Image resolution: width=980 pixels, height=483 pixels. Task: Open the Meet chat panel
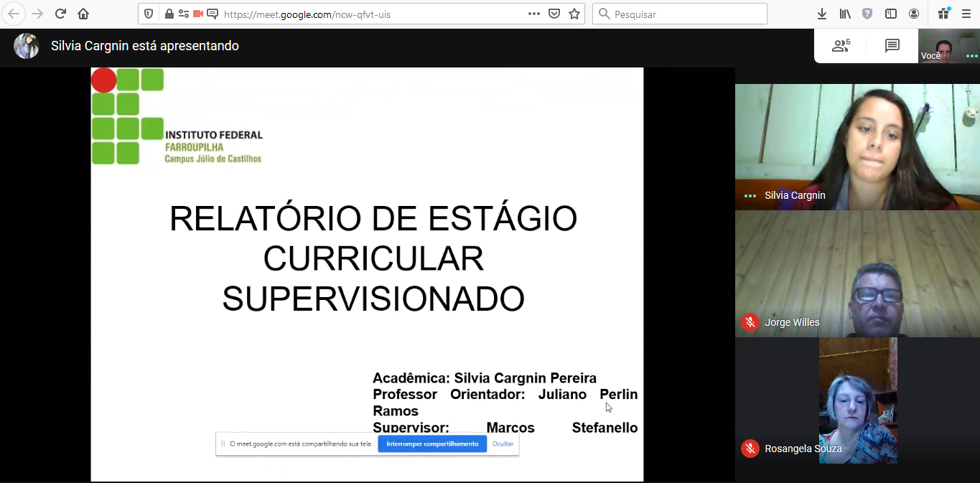(892, 46)
